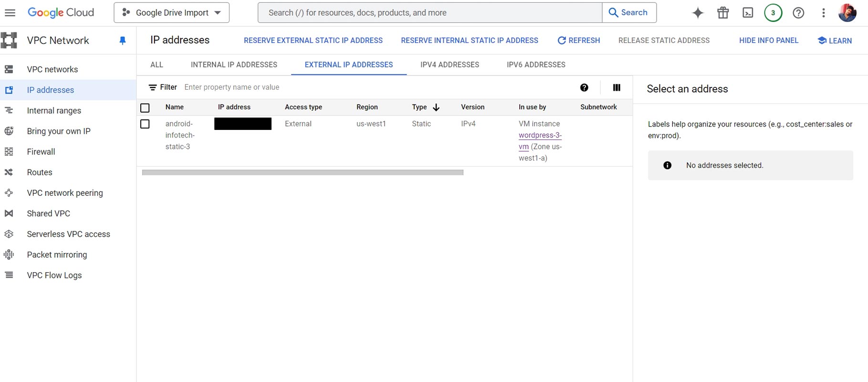This screenshot has width=868, height=382.
Task: Click the Bring your own IP icon
Action: (9, 131)
